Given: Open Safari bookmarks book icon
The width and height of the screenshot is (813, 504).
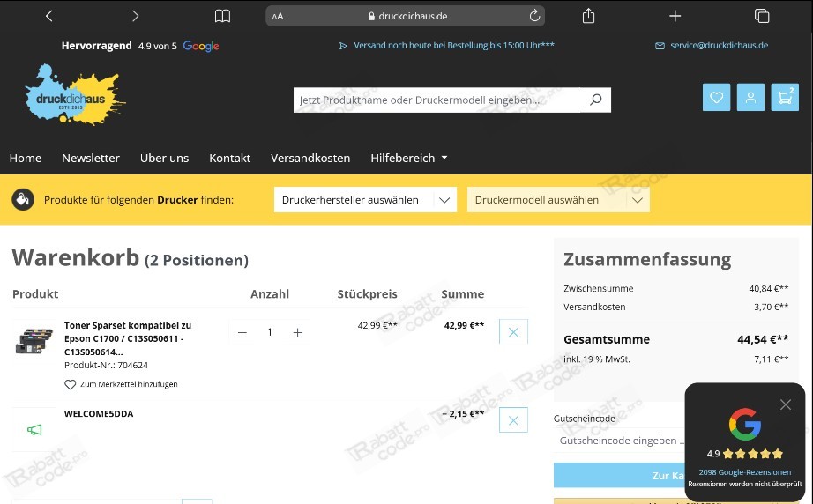Looking at the screenshot, I should (x=222, y=16).
